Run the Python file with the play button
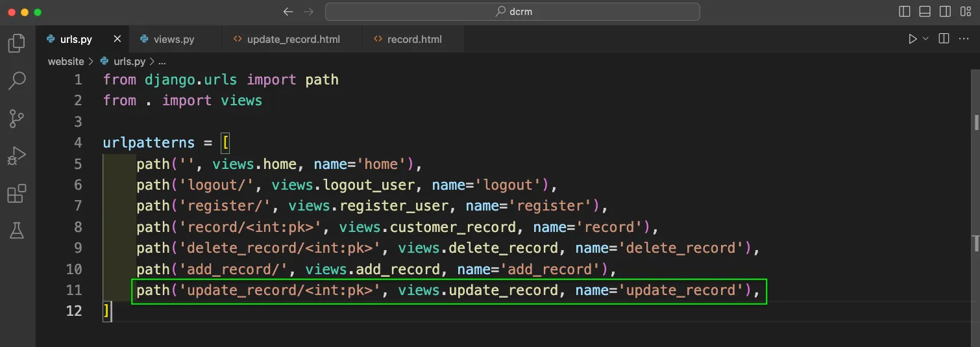Image resolution: width=980 pixels, height=347 pixels. point(913,39)
